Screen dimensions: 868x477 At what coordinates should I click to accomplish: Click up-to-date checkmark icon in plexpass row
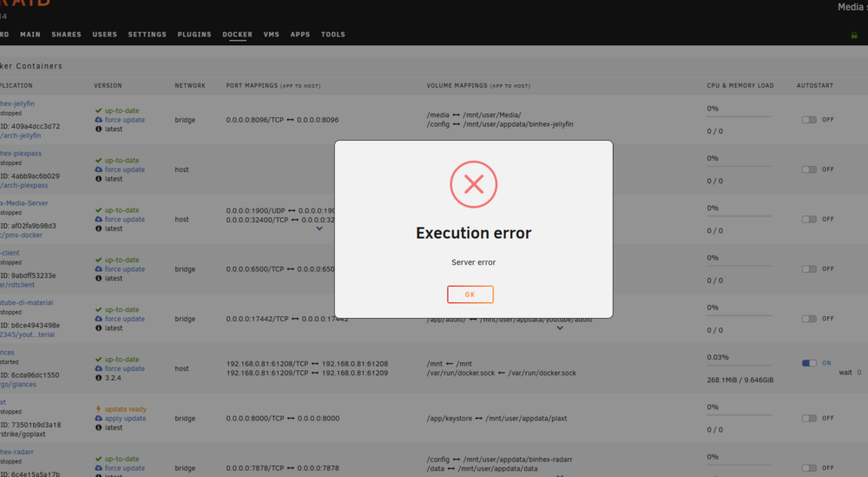[x=99, y=161]
